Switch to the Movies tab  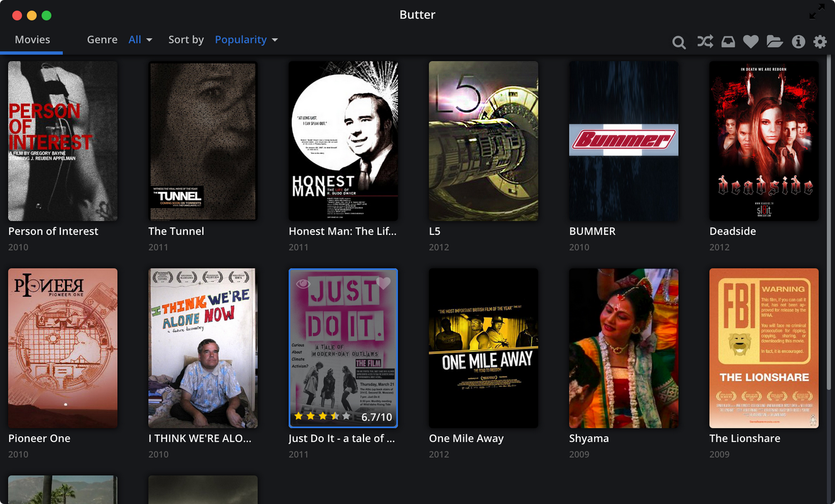[32, 39]
